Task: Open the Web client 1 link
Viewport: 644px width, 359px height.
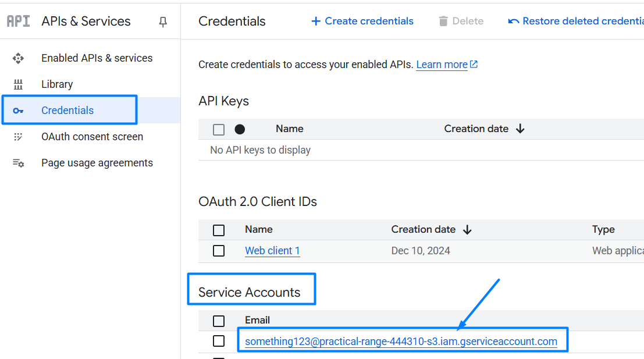Action: click(272, 251)
